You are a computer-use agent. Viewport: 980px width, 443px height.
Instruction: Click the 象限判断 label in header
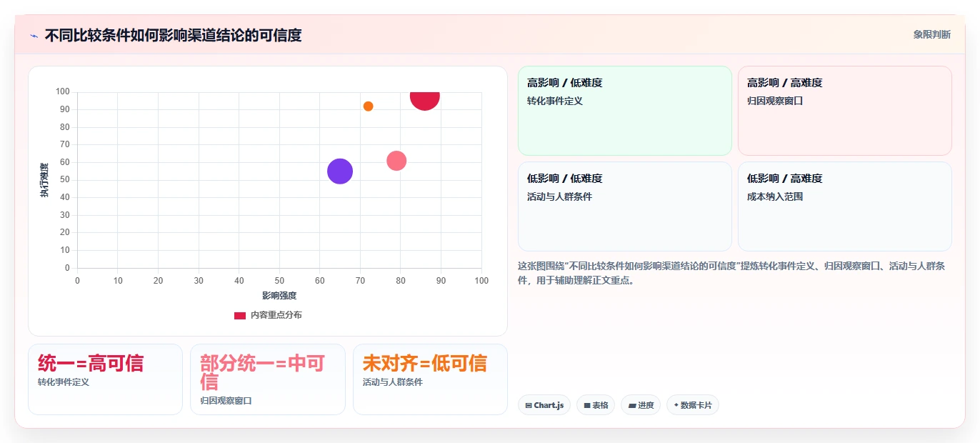point(931,34)
